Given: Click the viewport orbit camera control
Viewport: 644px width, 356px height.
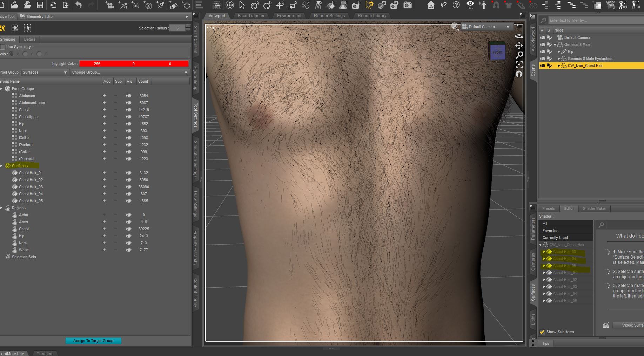Looking at the screenshot, I should [519, 35].
